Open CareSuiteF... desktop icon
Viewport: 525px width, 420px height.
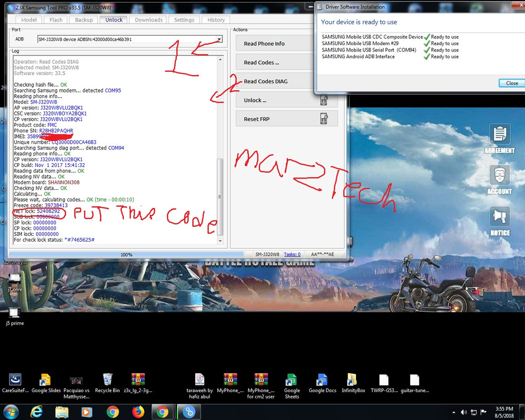[15, 383]
